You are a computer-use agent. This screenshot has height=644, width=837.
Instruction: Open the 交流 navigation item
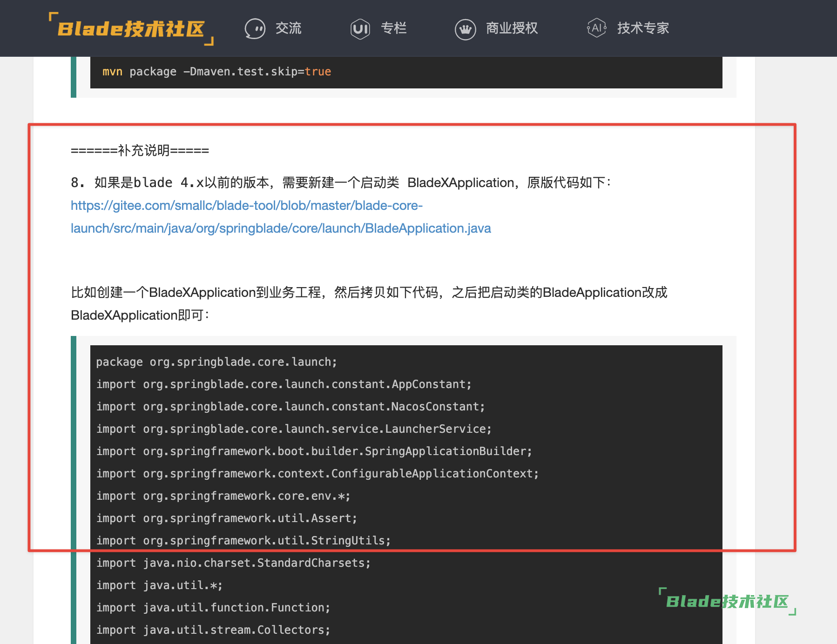click(289, 28)
